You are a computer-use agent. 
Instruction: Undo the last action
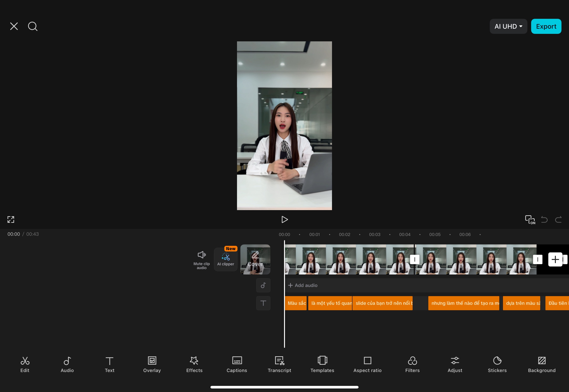pos(544,219)
